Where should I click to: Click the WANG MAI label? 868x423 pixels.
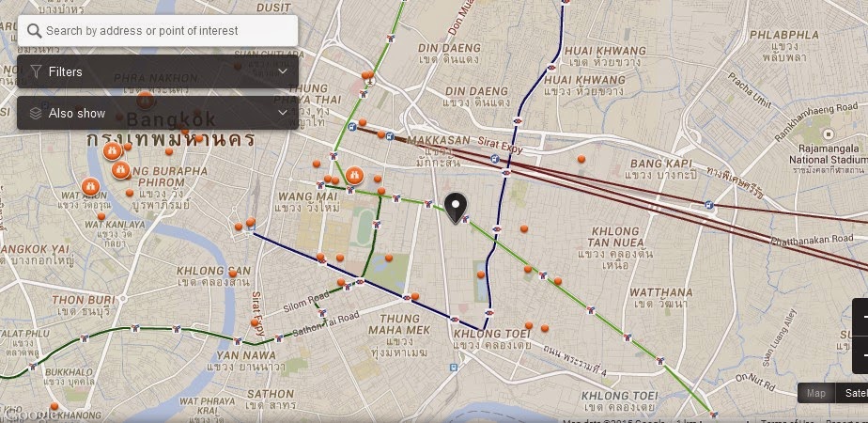[308, 196]
